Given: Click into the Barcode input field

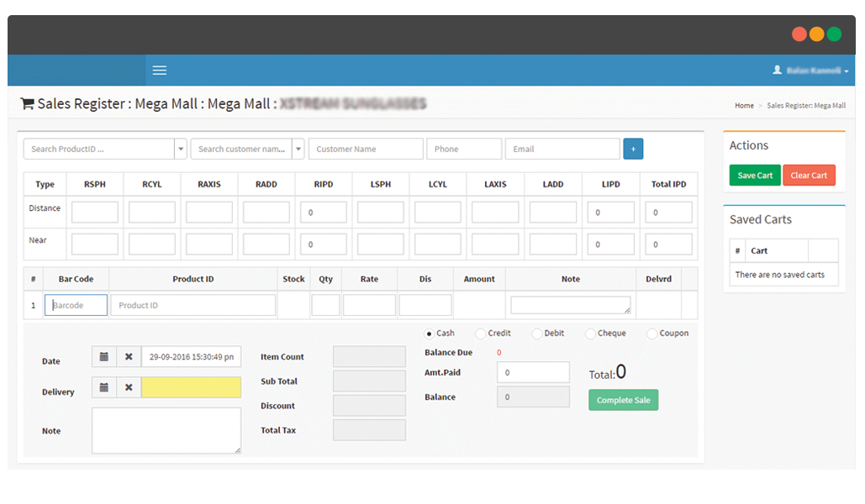Looking at the screenshot, I should pos(76,306).
